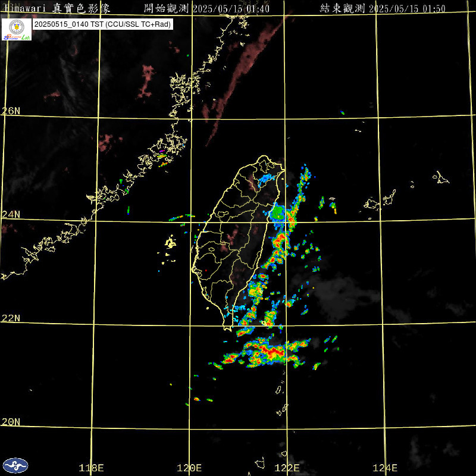Click the 26N latitude label
Screen dimensions: 476x476
(11, 111)
